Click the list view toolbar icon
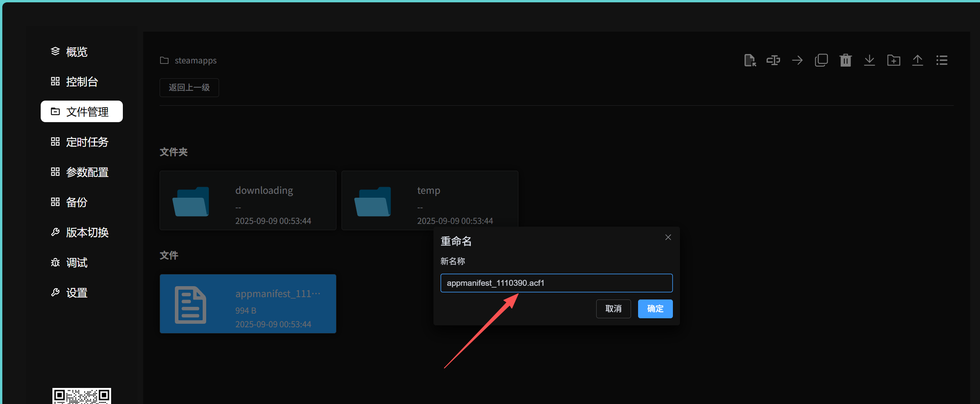980x404 pixels. (x=942, y=60)
